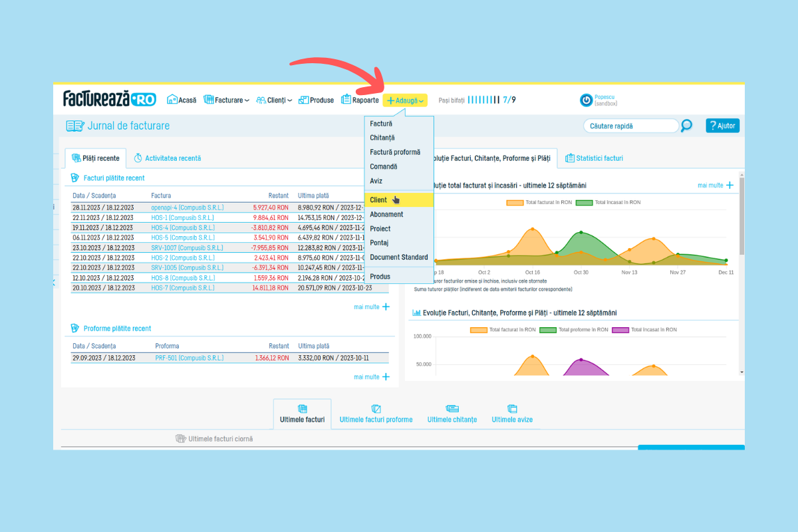Image resolution: width=798 pixels, height=532 pixels.
Task: Toggle Total facturat în RON legend swatch
Action: coord(515,202)
